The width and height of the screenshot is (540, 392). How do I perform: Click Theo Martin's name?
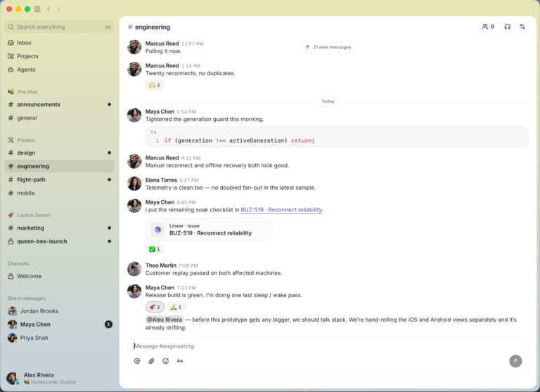point(161,266)
